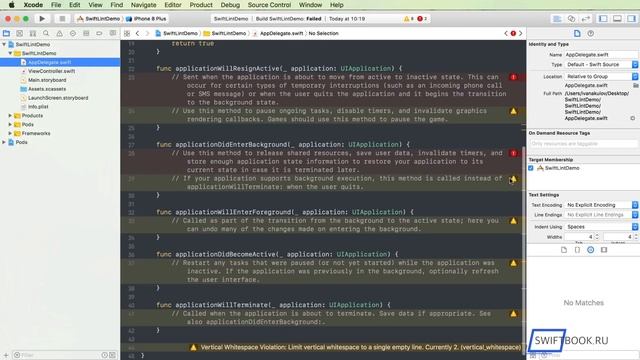Collapse the SwiftLintDemo group folder
The width and height of the screenshot is (640, 360).
tap(10, 53)
